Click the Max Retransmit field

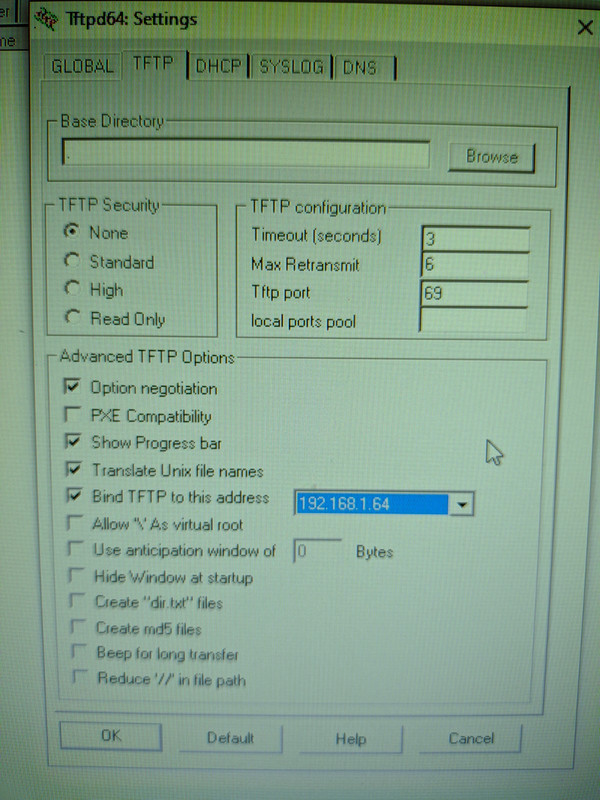tap(474, 265)
